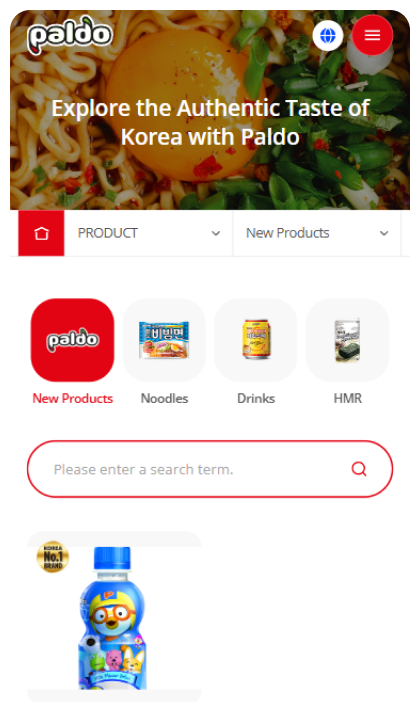Expand the PRODUCT dropdown
Viewport: 420px width, 712px height.
click(x=148, y=233)
